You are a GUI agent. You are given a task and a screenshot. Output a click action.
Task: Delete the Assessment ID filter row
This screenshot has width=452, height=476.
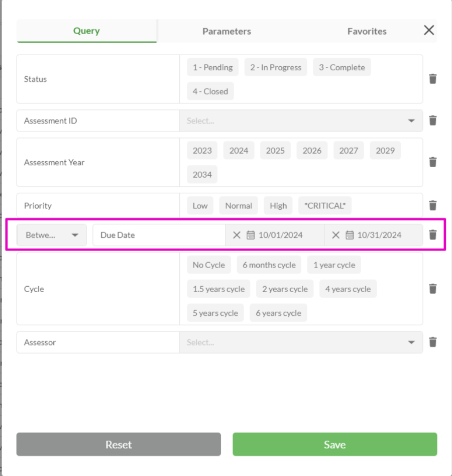click(432, 121)
